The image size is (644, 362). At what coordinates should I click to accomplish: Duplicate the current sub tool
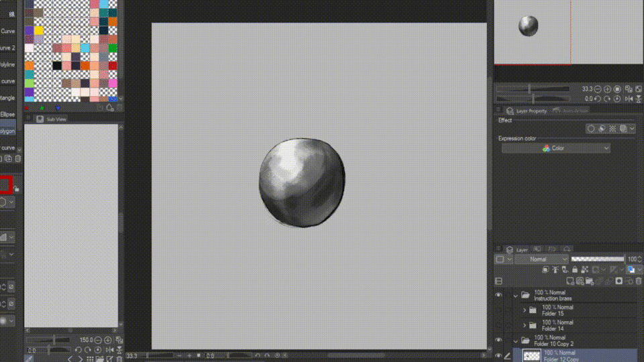click(x=9, y=159)
